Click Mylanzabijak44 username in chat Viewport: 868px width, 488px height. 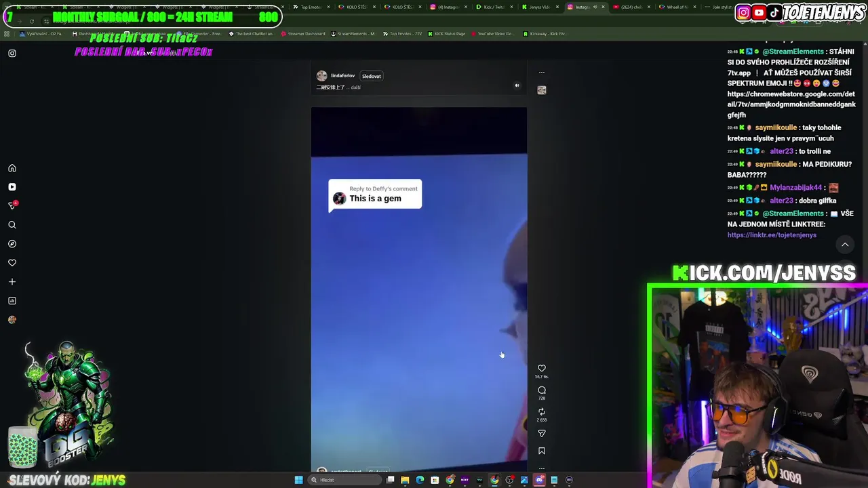click(x=796, y=188)
